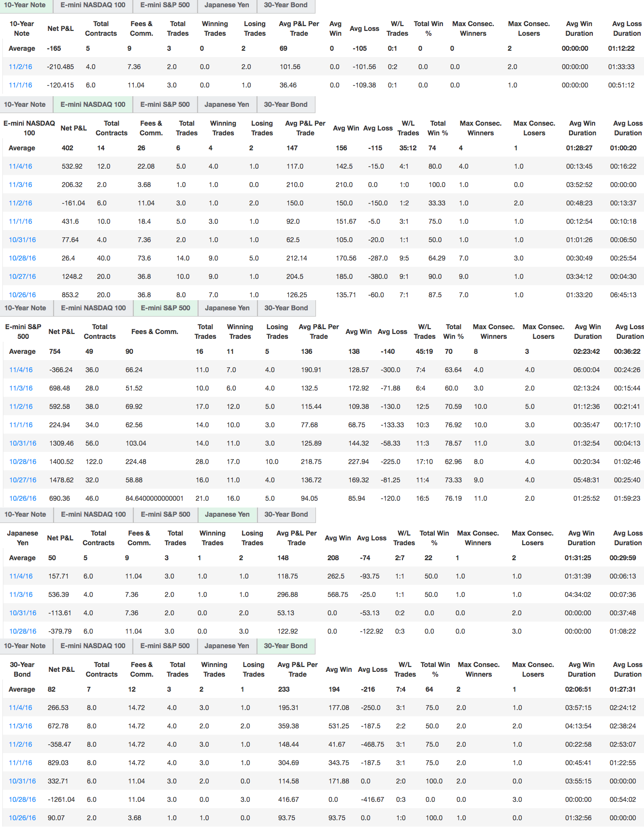The width and height of the screenshot is (644, 827).
Task: Click the 84.6400000000001 fees value
Action: [x=155, y=498]
